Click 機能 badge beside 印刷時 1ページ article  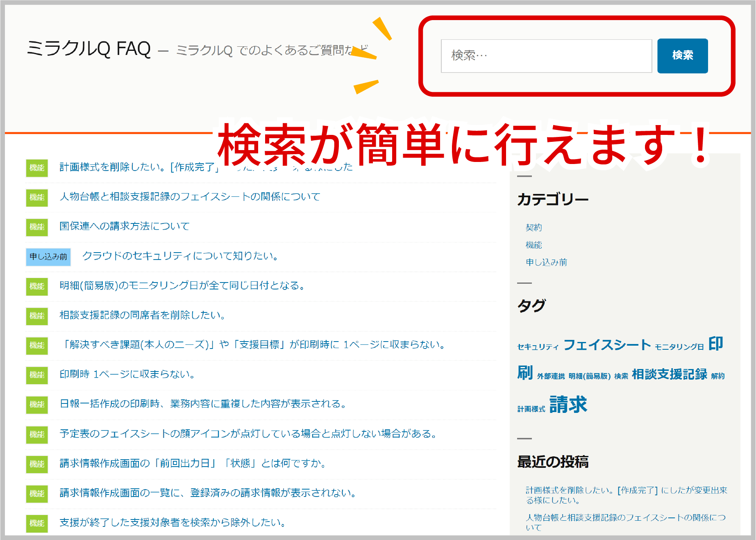37,375
